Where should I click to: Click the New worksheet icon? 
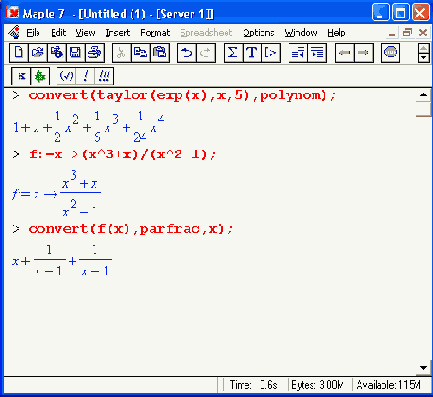(x=19, y=53)
